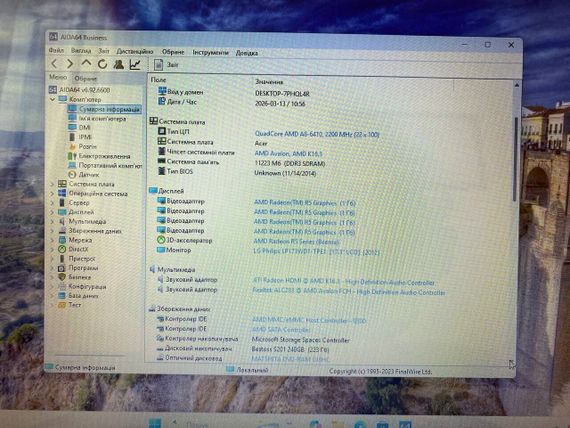Open the ATI Radeon HDMI audio controller link
Image resolution: width=570 pixels, height=428 pixels.
344,282
